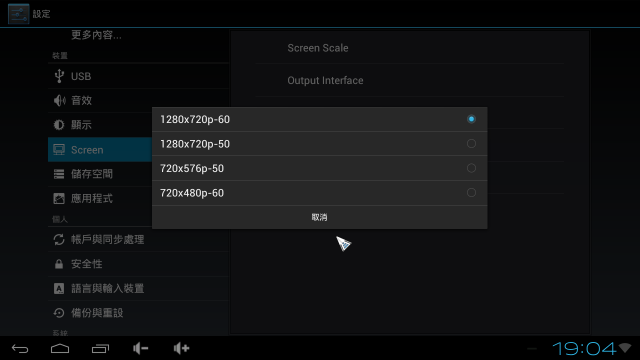Click the restore icon beside 備份與重設
640x360 pixels.
coord(59,313)
